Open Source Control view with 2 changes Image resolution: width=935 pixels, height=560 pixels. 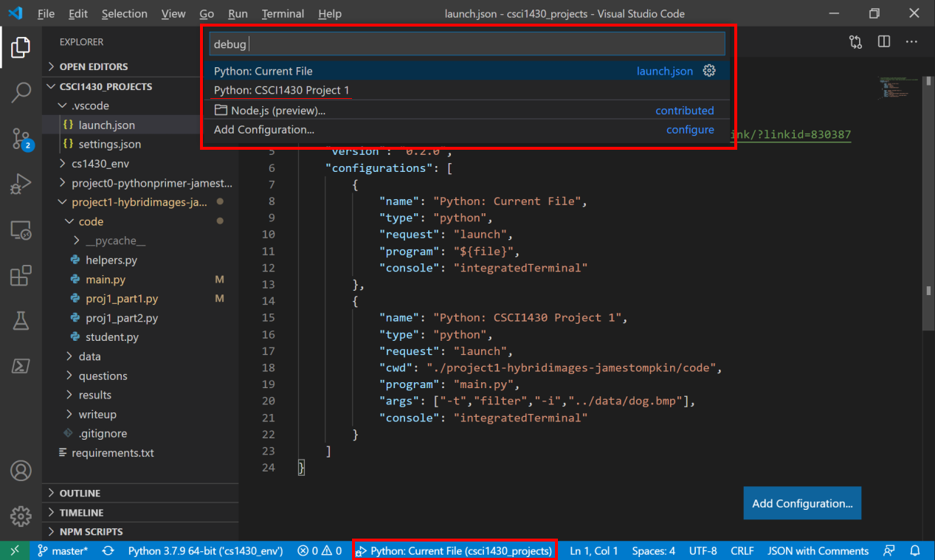[x=21, y=138]
